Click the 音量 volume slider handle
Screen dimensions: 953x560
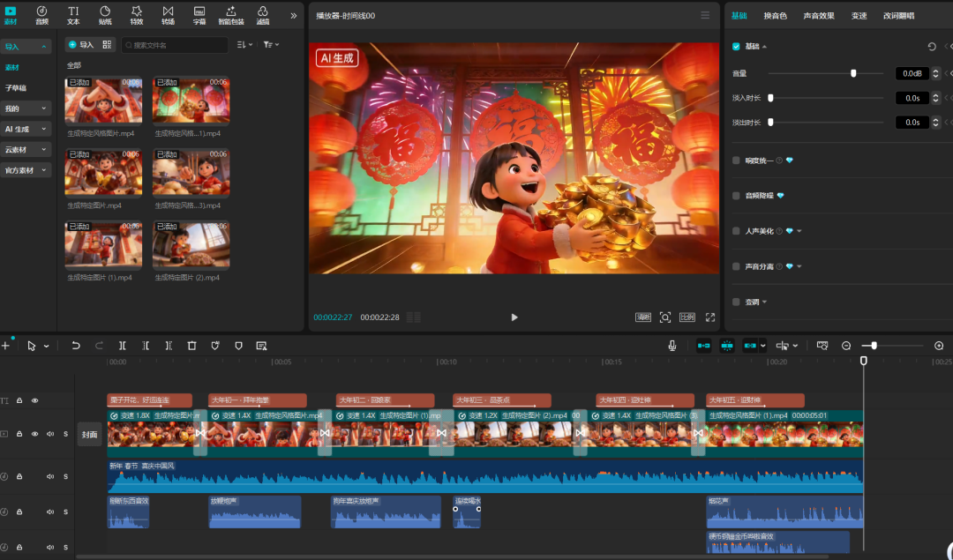[x=853, y=74]
